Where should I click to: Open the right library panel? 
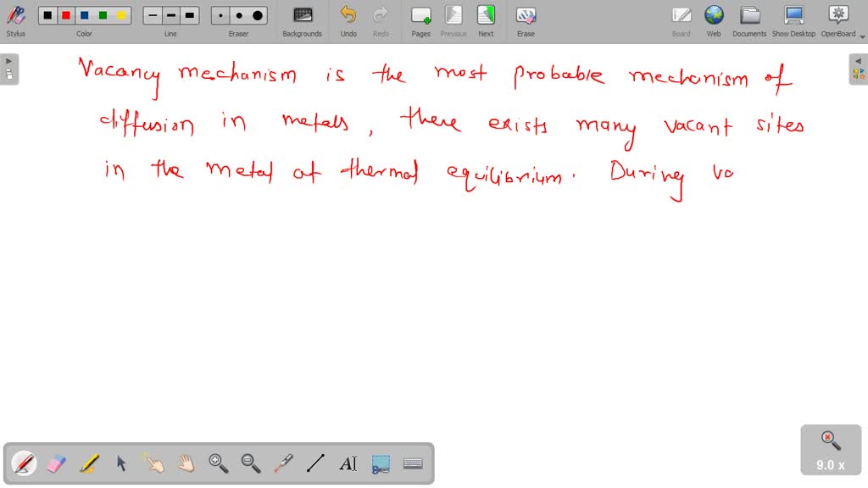click(x=859, y=60)
